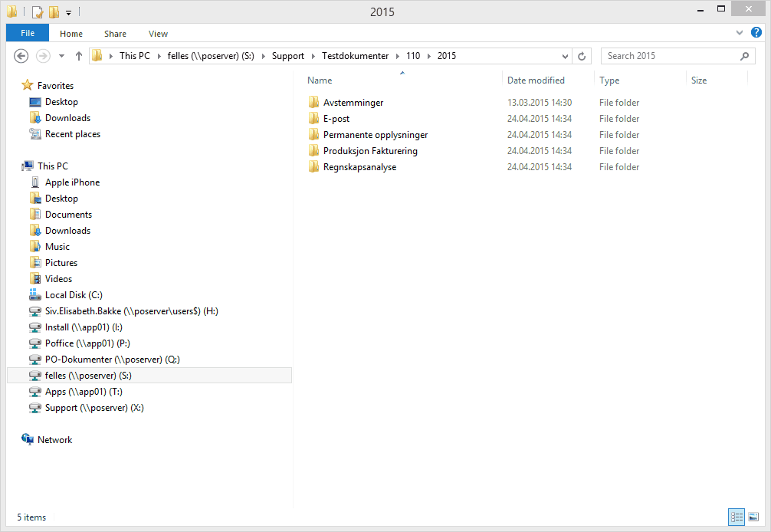Select the Testdokumenter breadcrumb segment
This screenshot has width=771, height=532.
click(355, 56)
